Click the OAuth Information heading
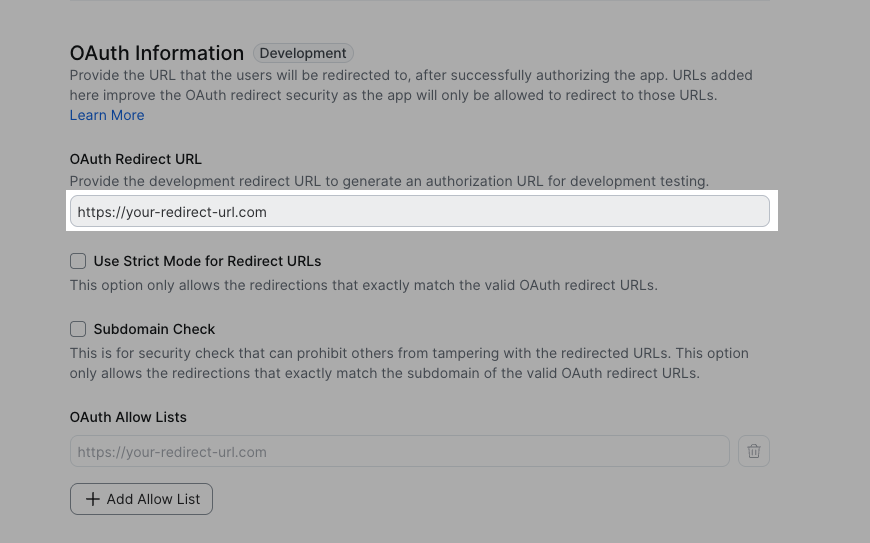The width and height of the screenshot is (870, 543). tap(156, 53)
